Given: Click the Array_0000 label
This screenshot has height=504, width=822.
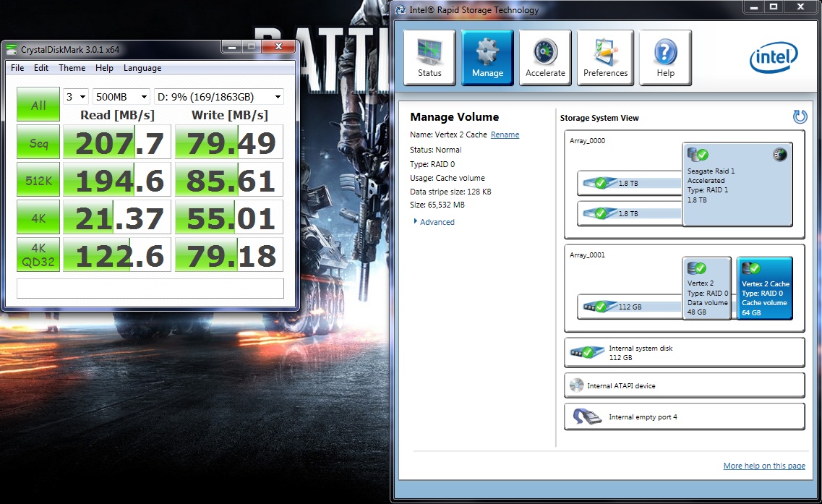Looking at the screenshot, I should [587, 140].
